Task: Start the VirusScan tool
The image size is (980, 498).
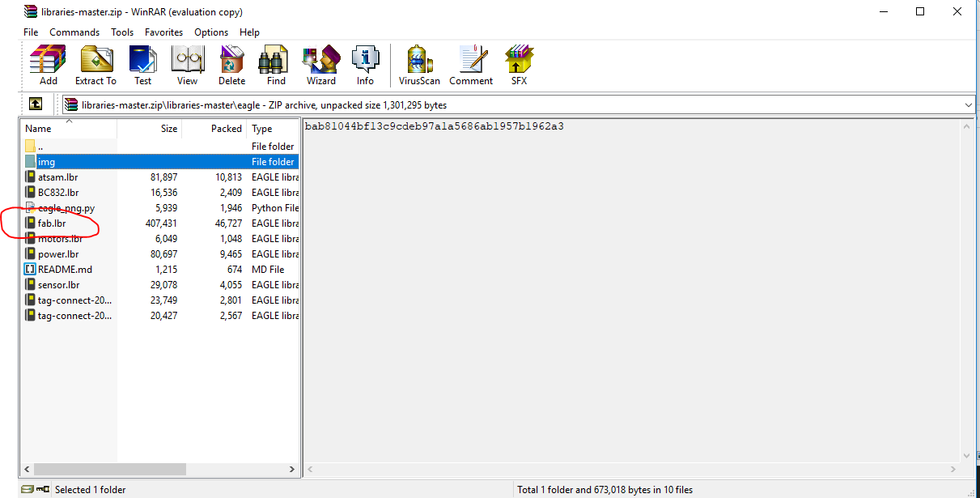Action: click(x=418, y=60)
